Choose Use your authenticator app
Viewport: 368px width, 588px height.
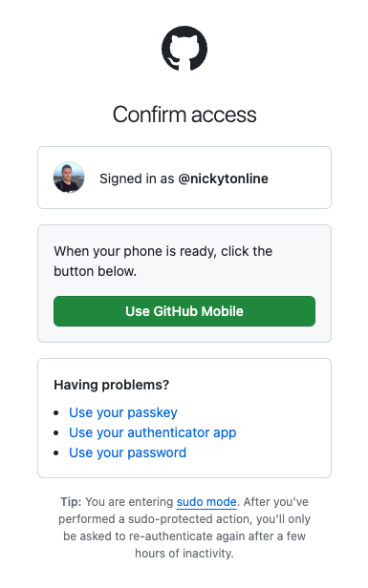(153, 432)
